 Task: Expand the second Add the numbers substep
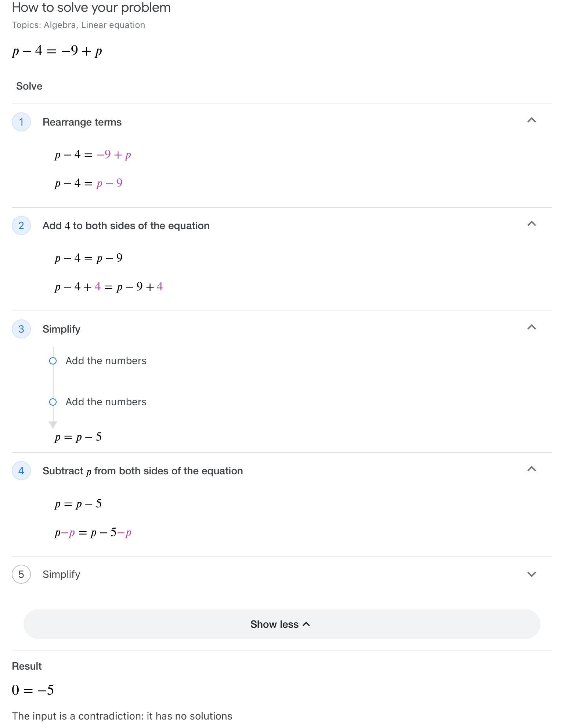coord(106,402)
